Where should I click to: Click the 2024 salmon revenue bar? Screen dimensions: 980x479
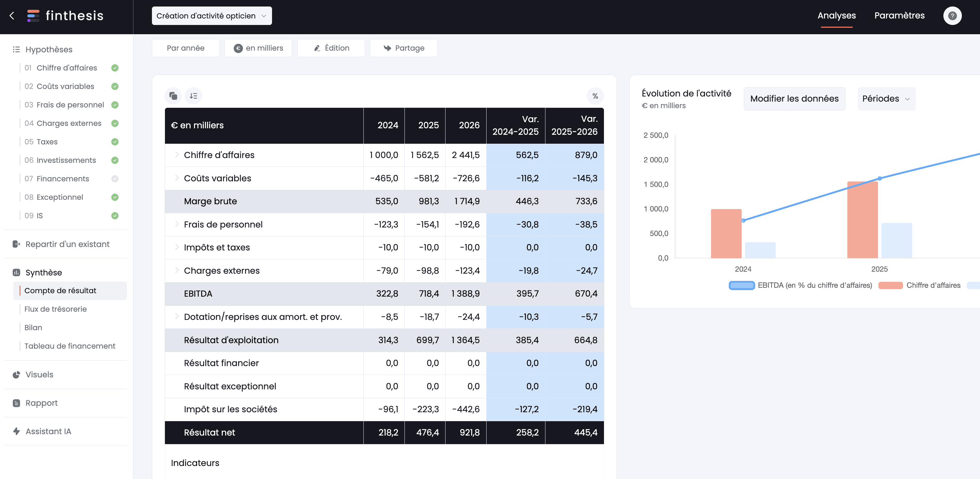726,234
